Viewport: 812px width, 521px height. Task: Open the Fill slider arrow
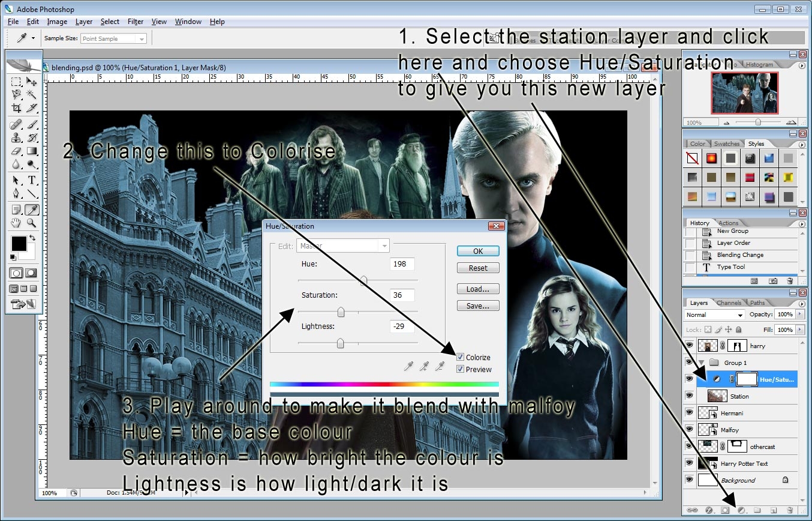coord(799,330)
